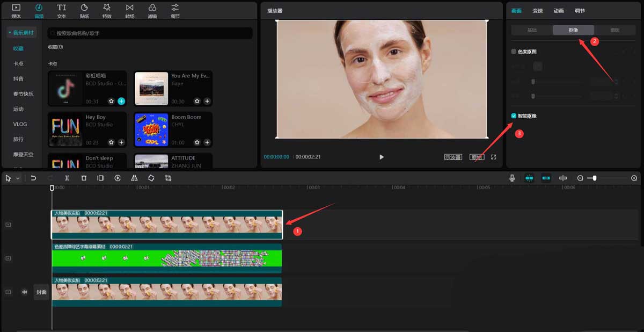
Task: Open the 转场 transitions panel
Action: tap(129, 10)
